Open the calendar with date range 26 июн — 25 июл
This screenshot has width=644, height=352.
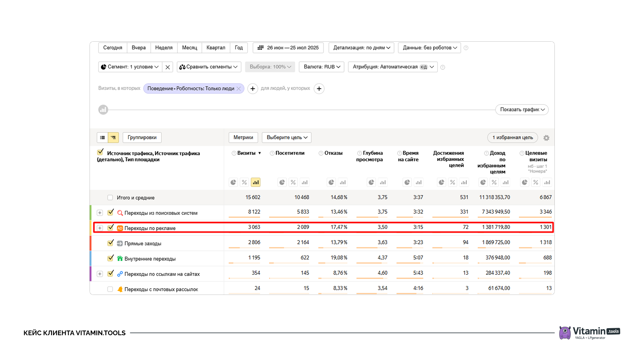(288, 48)
